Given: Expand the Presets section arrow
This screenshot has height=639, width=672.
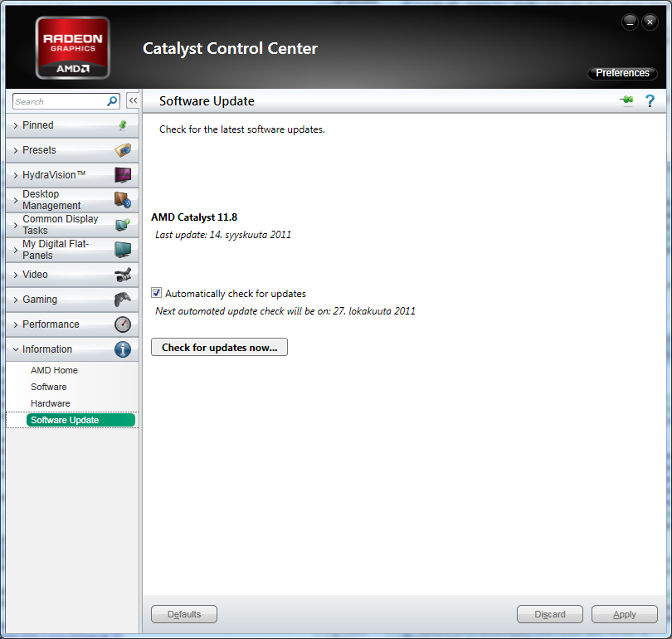Looking at the screenshot, I should tap(16, 150).
